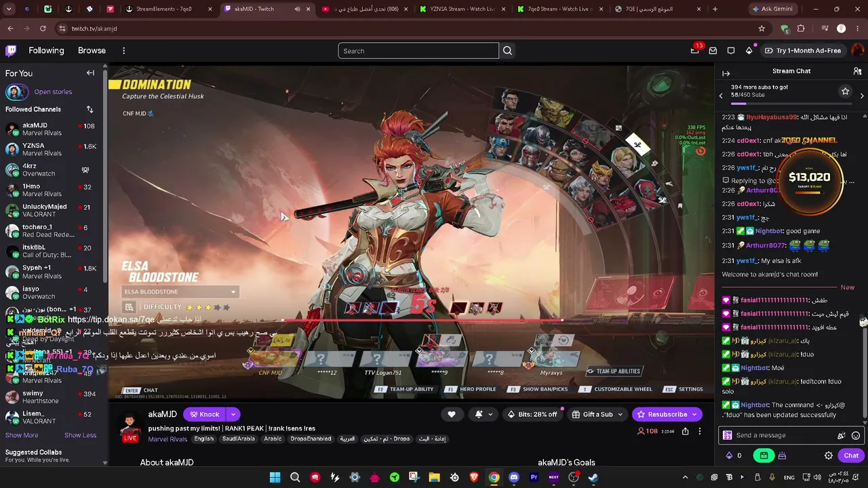Switch to StreamElements - 7qe0 tab
Image resolution: width=868 pixels, height=488 pixels.
169,9
